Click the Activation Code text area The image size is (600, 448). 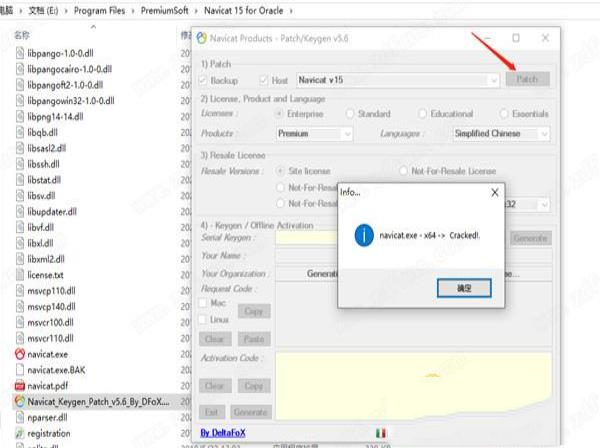414,386
